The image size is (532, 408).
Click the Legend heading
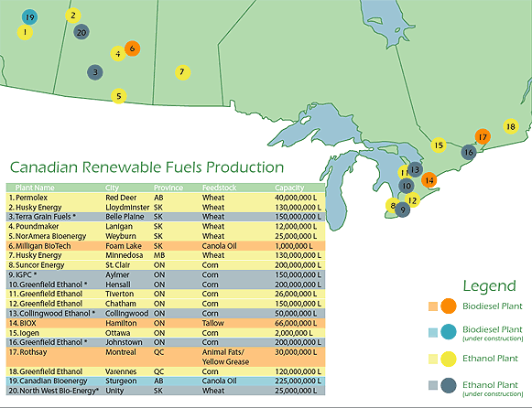[x=490, y=286]
